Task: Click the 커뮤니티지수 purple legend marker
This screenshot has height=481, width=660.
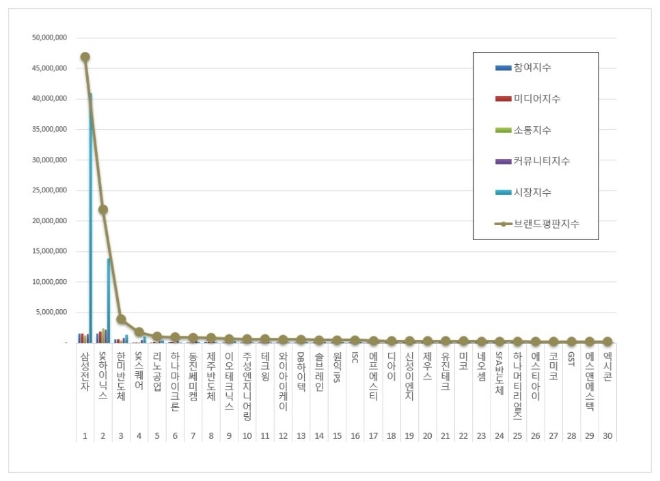Action: tap(503, 161)
